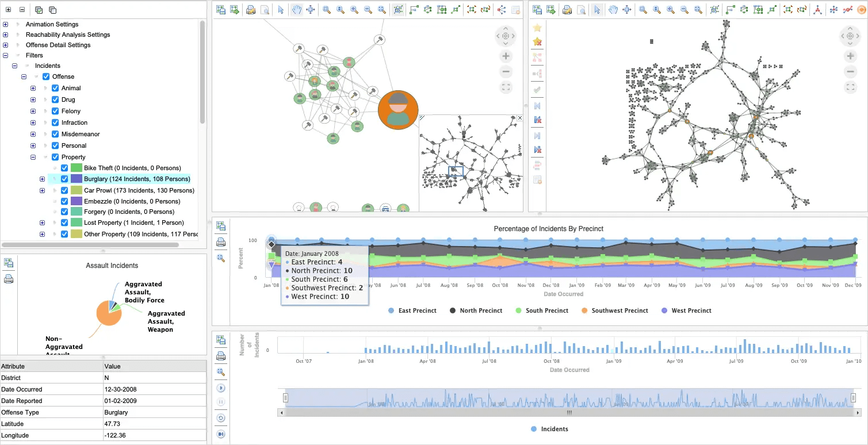This screenshot has height=445, width=868.
Task: Collapse the Filters tree node
Action: click(x=6, y=55)
